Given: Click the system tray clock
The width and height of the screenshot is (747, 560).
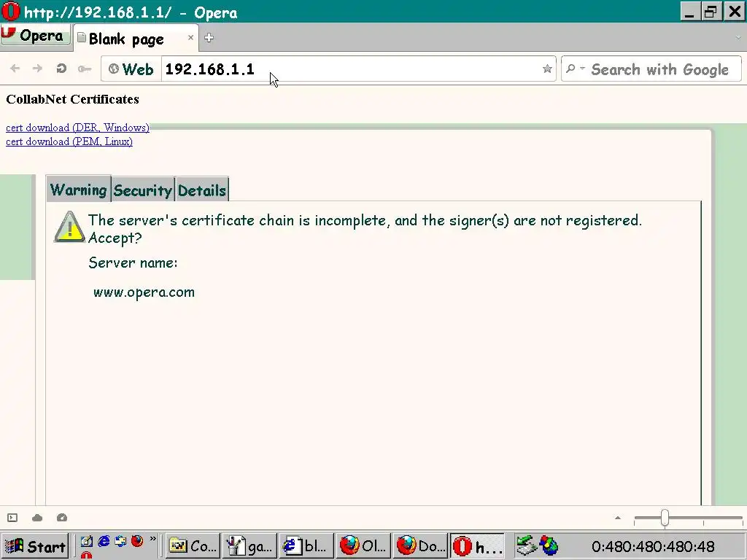Looking at the screenshot, I should pyautogui.click(x=653, y=547).
